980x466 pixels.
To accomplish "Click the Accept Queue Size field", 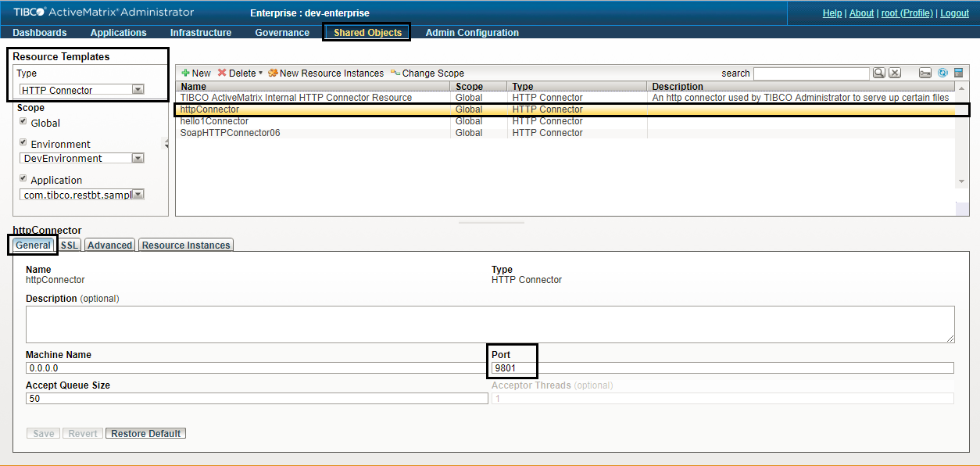I will coord(257,398).
